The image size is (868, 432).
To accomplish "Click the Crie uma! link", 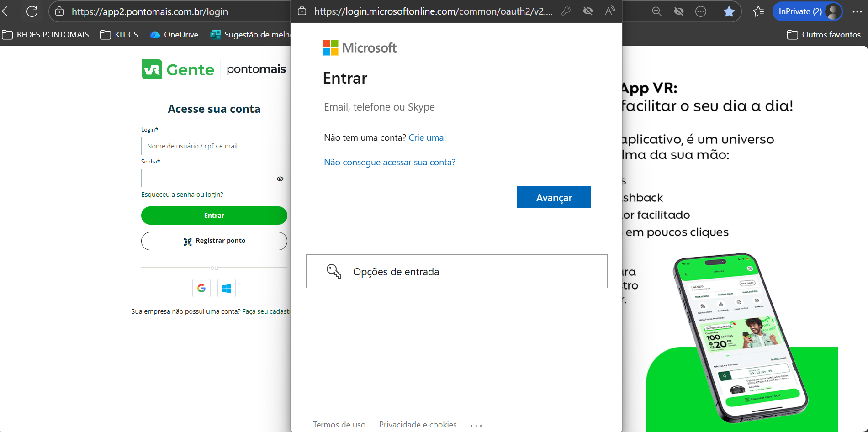I will tap(427, 137).
